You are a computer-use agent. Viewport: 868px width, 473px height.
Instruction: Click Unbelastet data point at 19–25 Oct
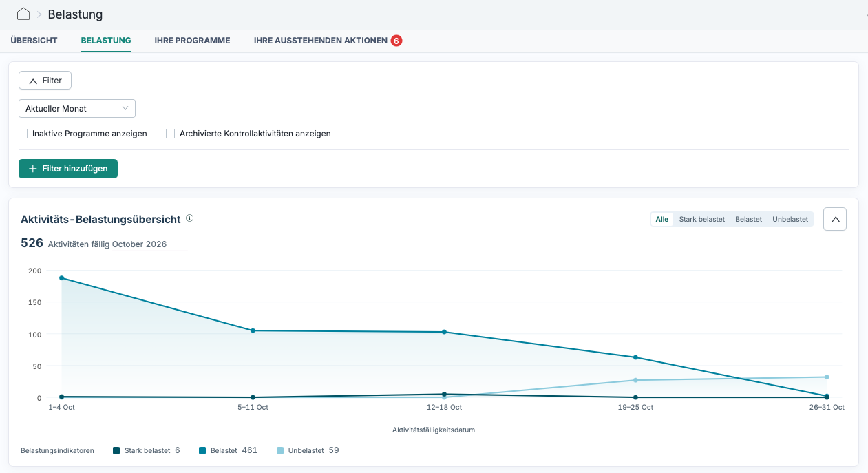pos(635,380)
